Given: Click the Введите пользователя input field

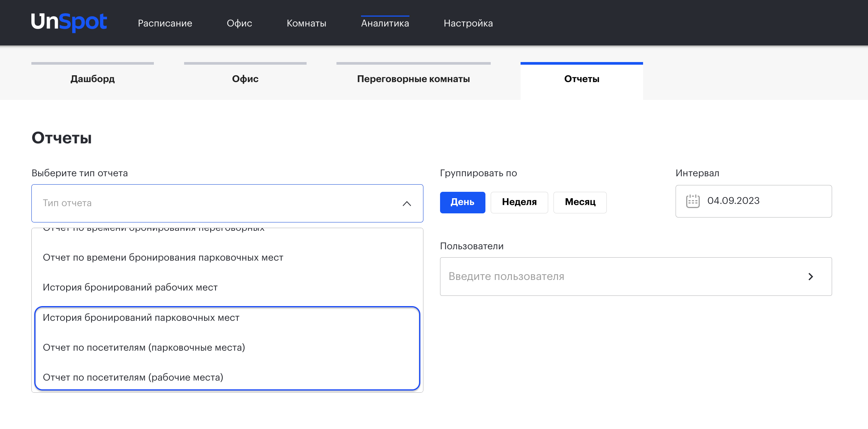Looking at the screenshot, I should tap(636, 277).
